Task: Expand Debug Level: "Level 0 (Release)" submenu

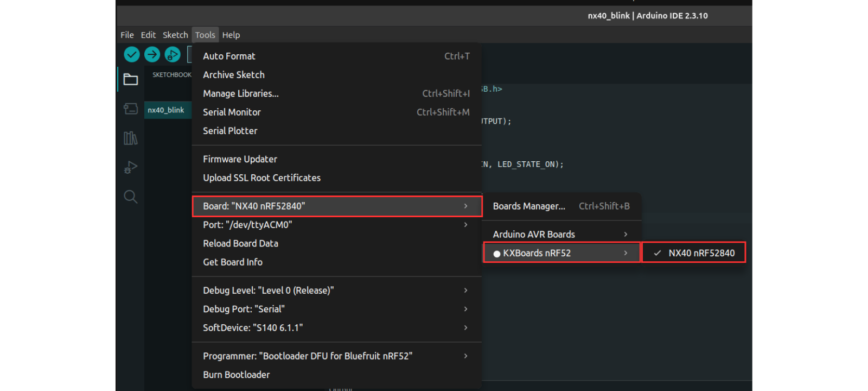Action: pos(337,291)
